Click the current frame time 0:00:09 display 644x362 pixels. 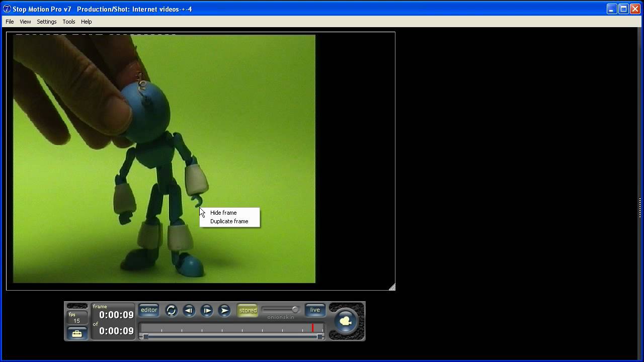pyautogui.click(x=116, y=315)
